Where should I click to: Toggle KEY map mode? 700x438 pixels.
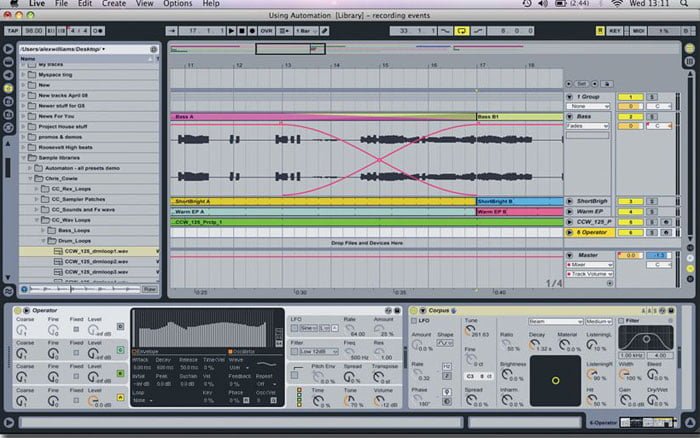tap(615, 31)
